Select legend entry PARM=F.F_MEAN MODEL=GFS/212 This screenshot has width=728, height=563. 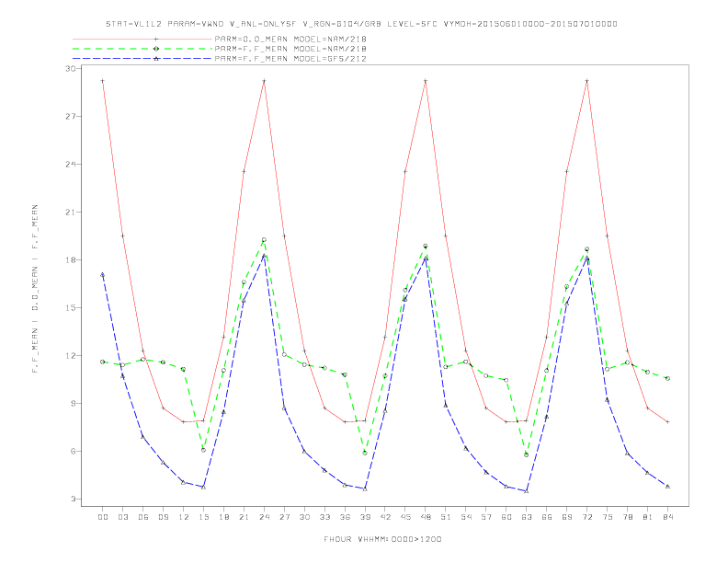(290, 59)
